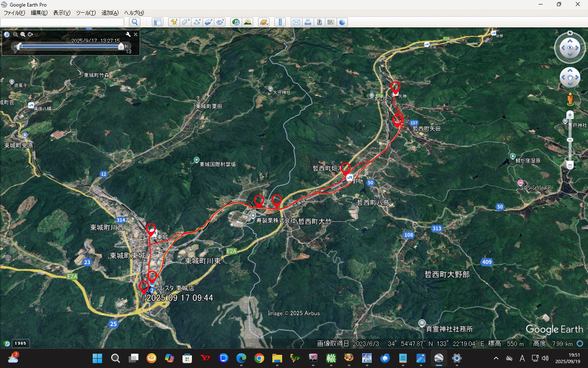Toggle historical imagery clock button
Image resolution: width=588 pixels, height=368 pixels.
coord(236,22)
